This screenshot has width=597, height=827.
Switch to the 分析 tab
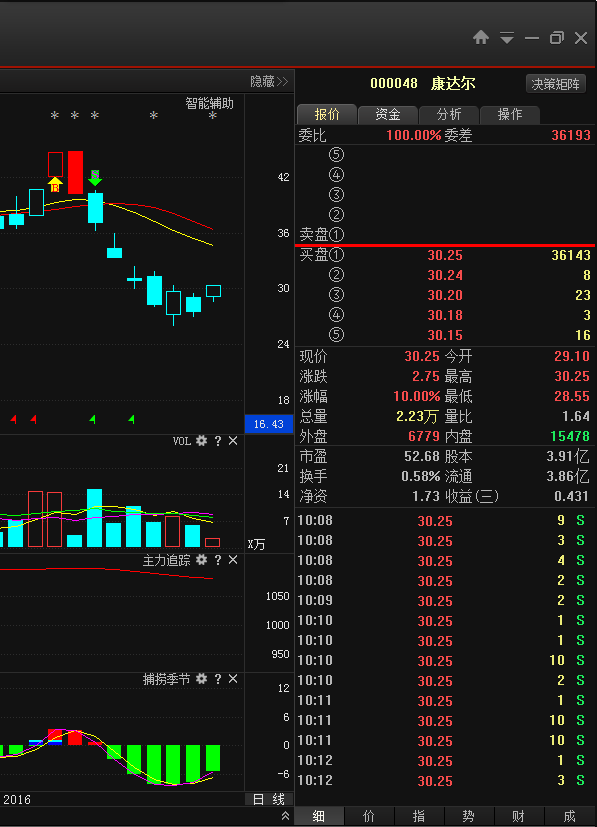coord(449,114)
